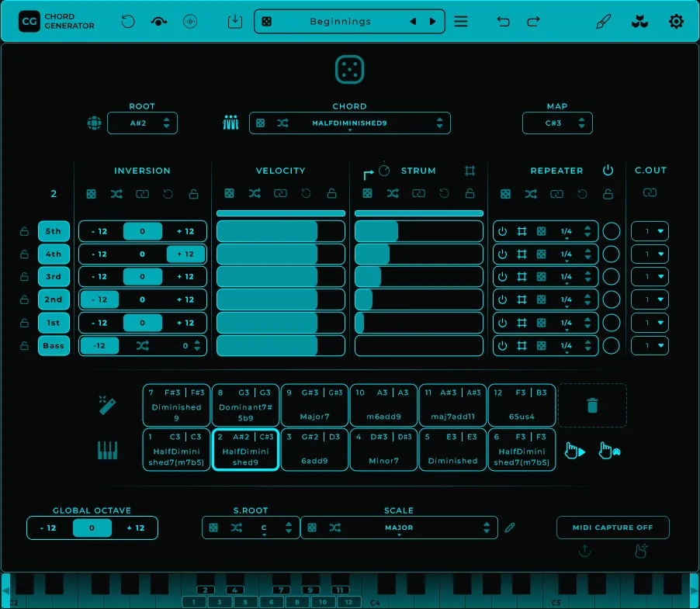Select chord slot 5 labeled Diminished

coord(452,450)
